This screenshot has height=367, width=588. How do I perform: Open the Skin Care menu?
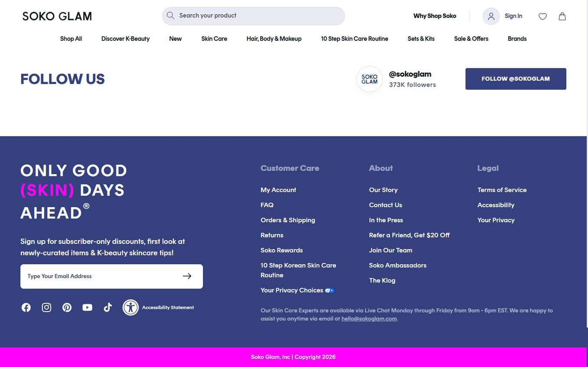click(214, 39)
